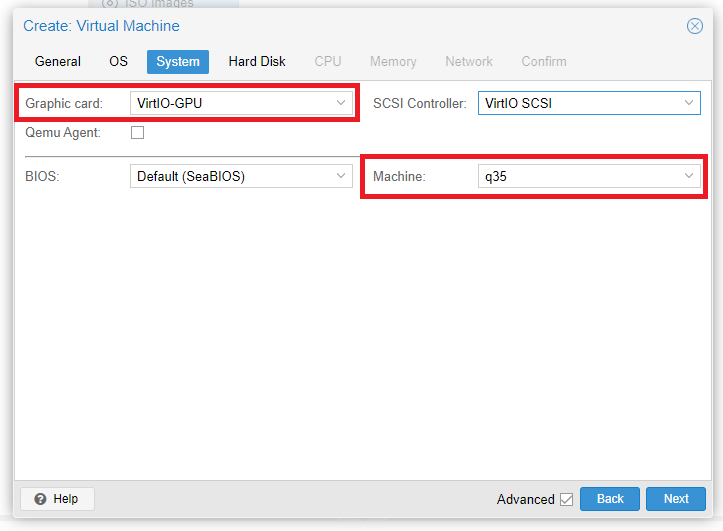Close the Create Virtual Machine dialog
The image size is (723, 531).
tap(694, 26)
